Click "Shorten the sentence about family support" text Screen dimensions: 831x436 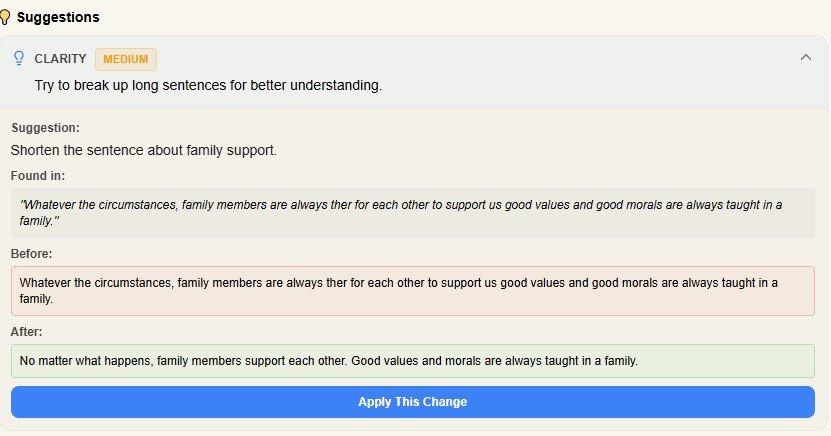(x=143, y=150)
